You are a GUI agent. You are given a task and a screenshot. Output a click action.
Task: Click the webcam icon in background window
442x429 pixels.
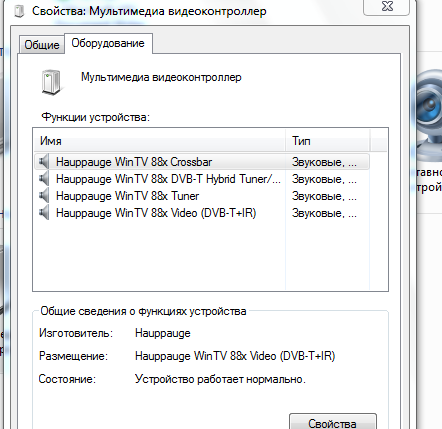[429, 115]
